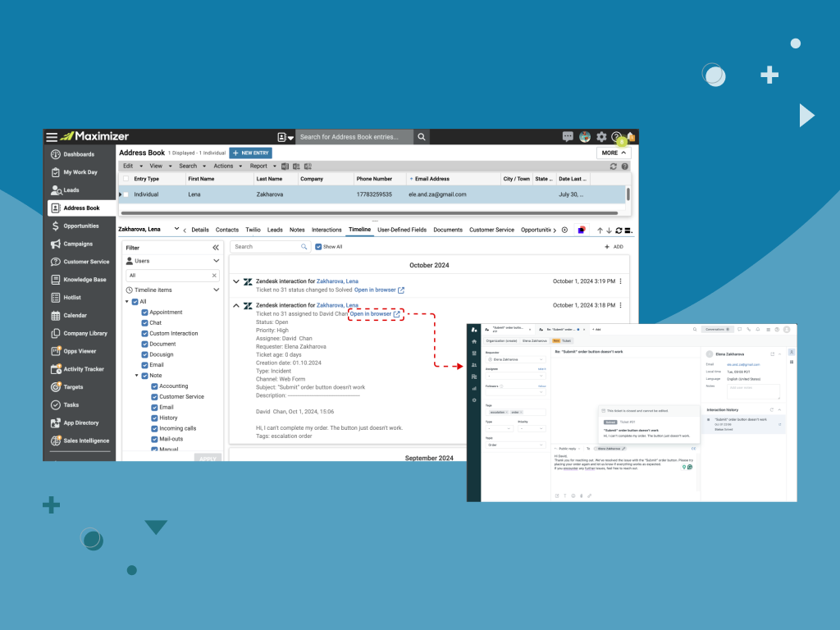Toggle the Custom Interaction checkbox

pyautogui.click(x=144, y=333)
